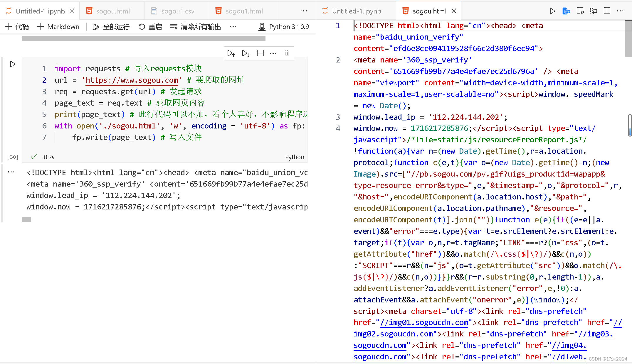Click the horizontal scrollbar under cell output
Image resolution: width=632 pixels, height=364 pixels.
tap(26, 219)
